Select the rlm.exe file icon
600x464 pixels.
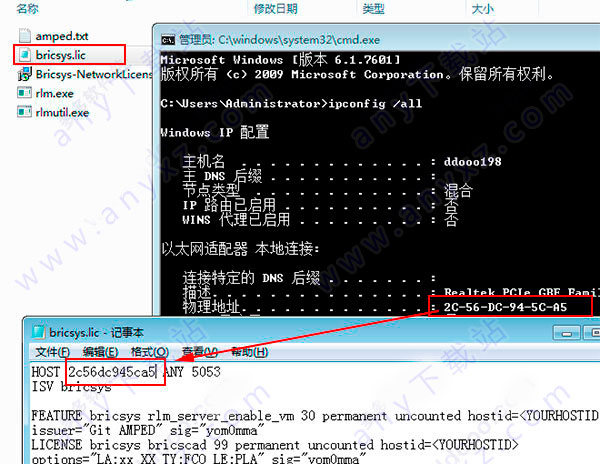(24, 93)
